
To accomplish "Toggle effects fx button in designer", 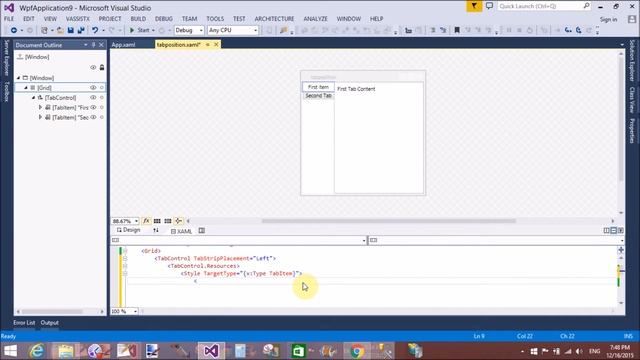I will [x=147, y=221].
